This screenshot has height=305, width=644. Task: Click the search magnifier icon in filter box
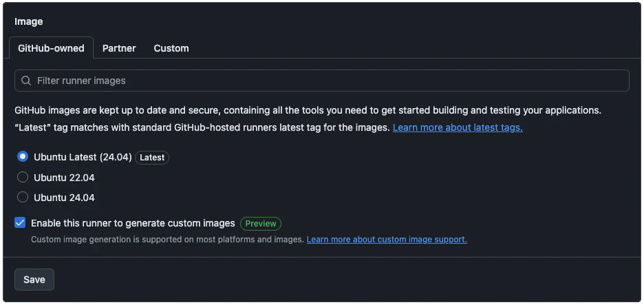(26, 81)
